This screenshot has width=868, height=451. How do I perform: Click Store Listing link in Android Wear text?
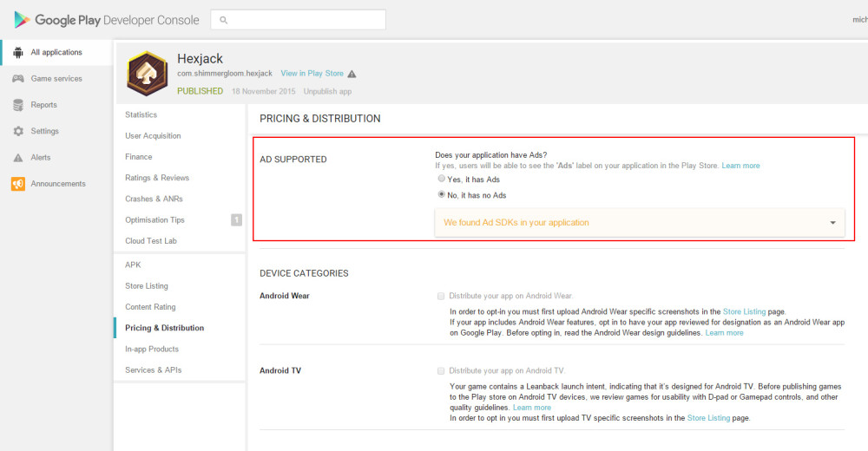click(x=744, y=311)
